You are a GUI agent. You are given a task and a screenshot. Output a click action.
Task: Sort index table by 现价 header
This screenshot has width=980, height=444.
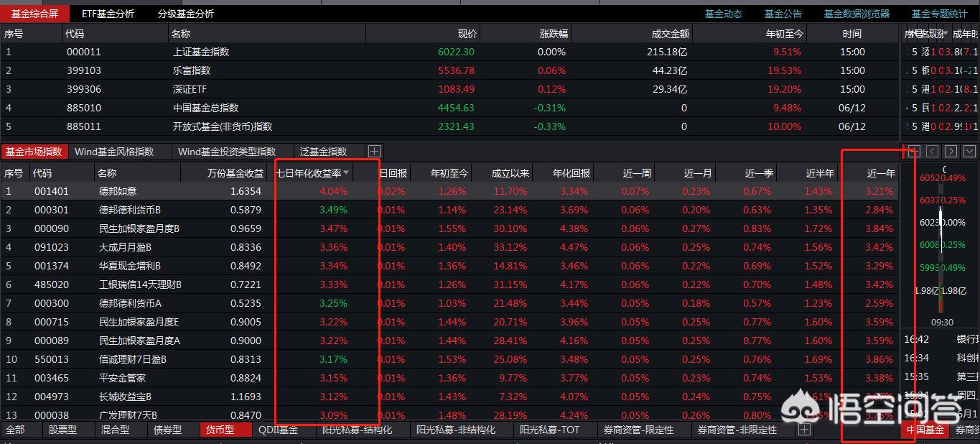click(467, 34)
